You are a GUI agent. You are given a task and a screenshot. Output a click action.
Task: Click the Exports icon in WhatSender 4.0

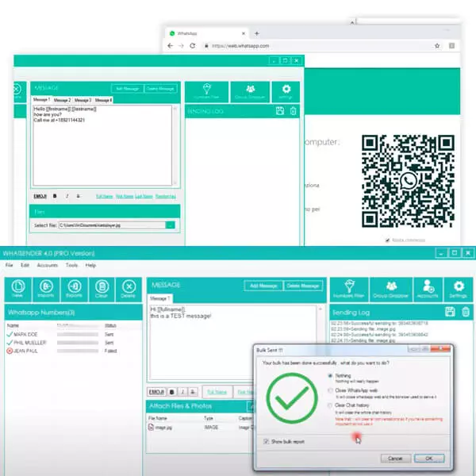[x=75, y=290]
